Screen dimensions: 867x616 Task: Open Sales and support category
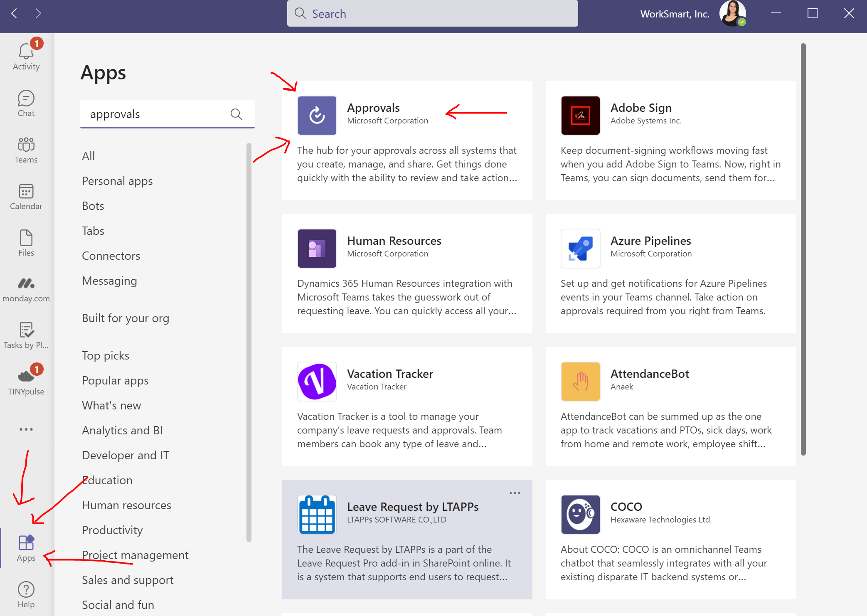128,580
